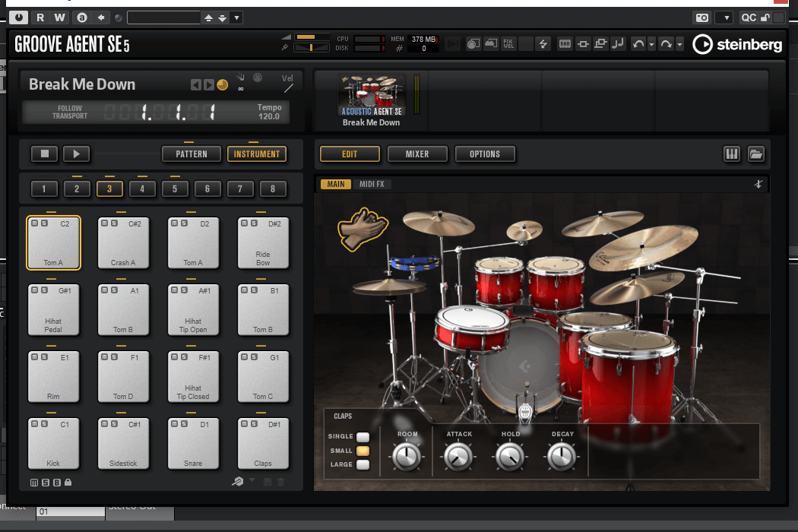Click the FIX VEL fixed velocity icon
This screenshot has width=798, height=532.
[508, 44]
